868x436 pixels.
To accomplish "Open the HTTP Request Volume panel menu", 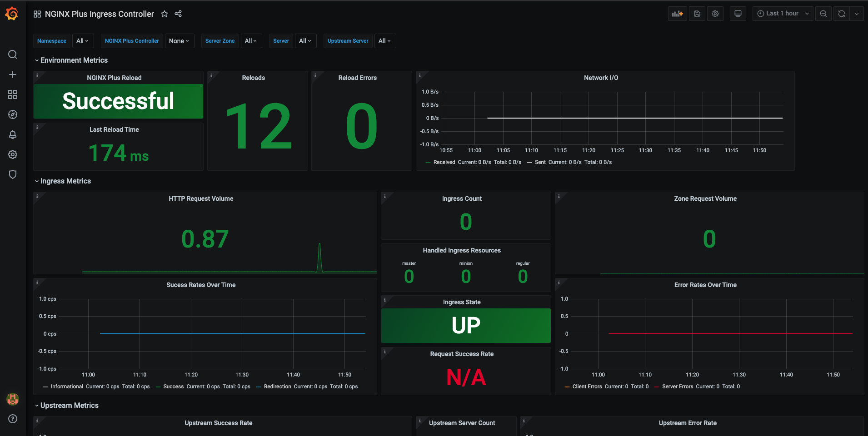I will 201,198.
